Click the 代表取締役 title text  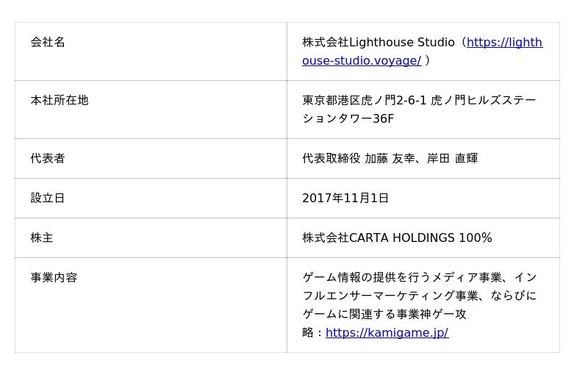pyautogui.click(x=331, y=159)
